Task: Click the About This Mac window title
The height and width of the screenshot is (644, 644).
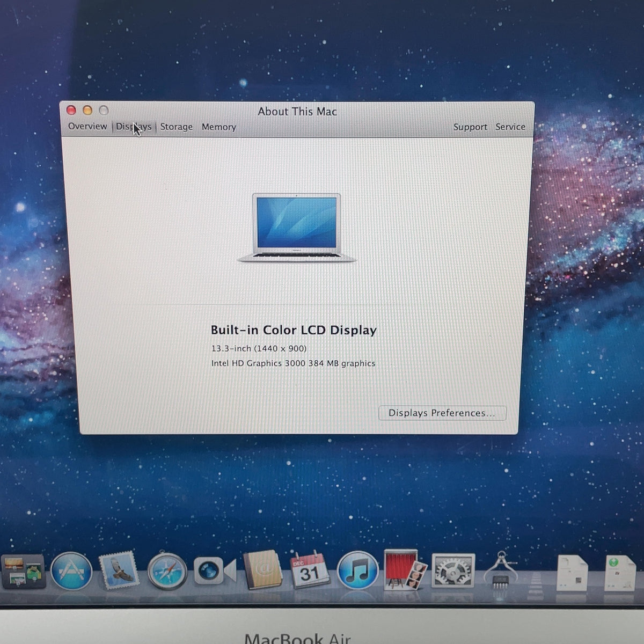Action: click(x=297, y=112)
